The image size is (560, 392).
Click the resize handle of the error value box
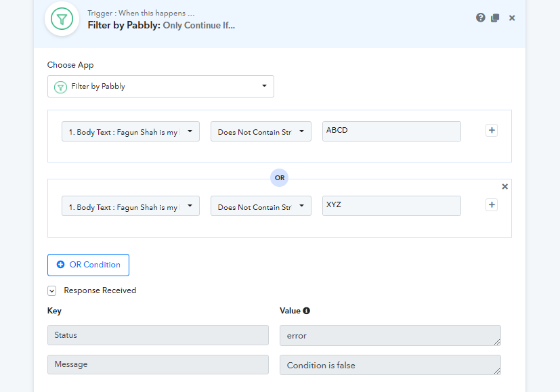coord(497,342)
